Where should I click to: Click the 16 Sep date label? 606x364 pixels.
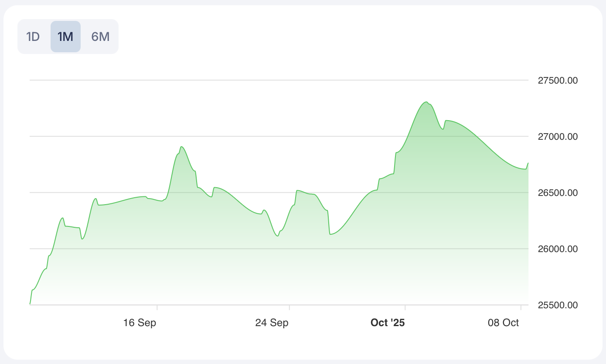[140, 323]
